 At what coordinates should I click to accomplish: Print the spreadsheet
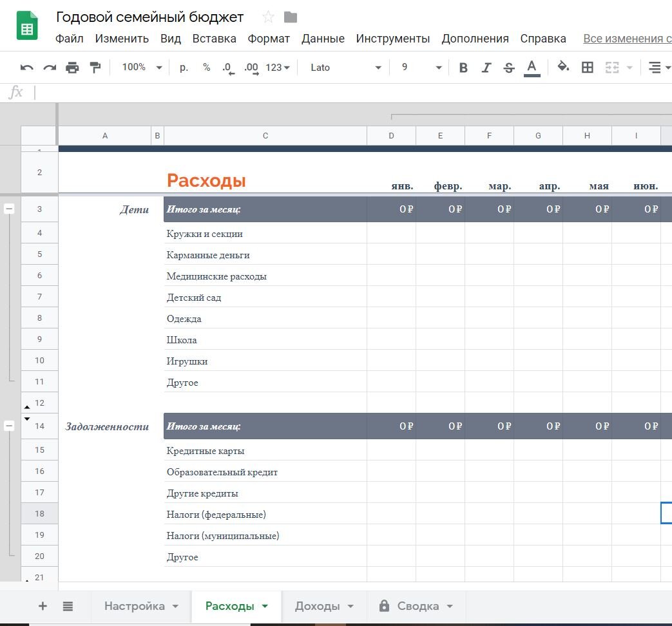coord(72,68)
